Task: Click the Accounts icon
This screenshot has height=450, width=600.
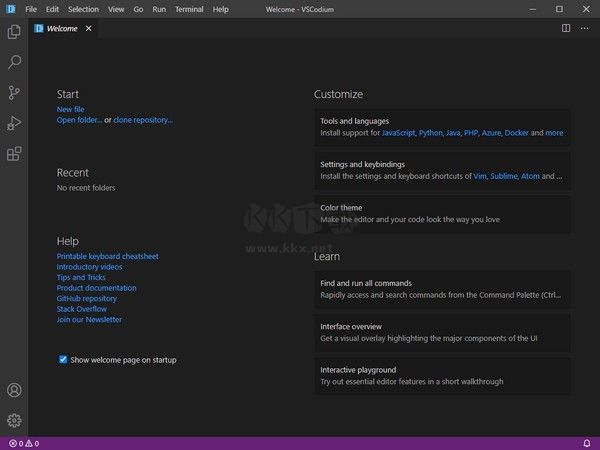Action: pos(14,390)
